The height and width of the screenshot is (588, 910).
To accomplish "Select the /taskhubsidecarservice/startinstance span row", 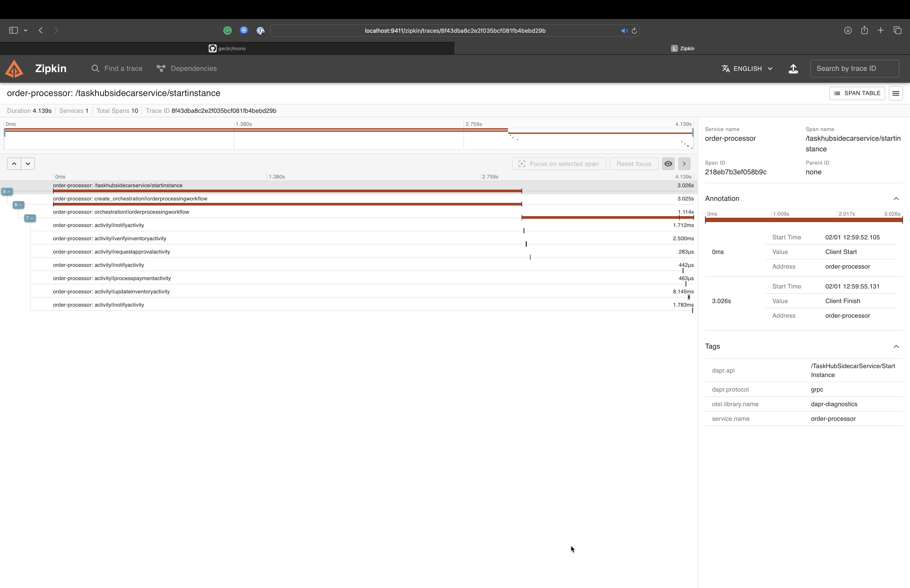I will point(349,187).
